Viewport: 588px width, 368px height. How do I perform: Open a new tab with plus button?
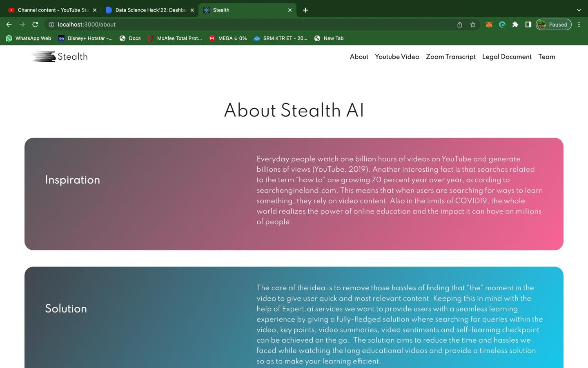305,10
